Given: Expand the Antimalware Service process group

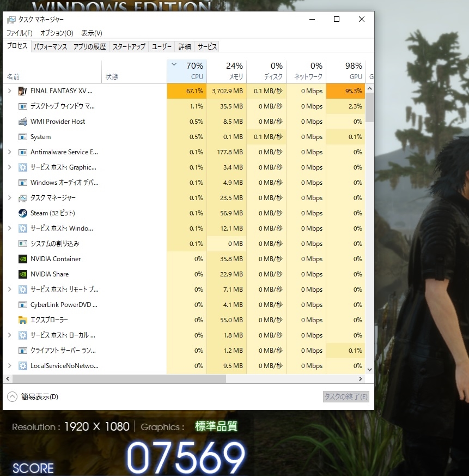Looking at the screenshot, I should pyautogui.click(x=9, y=152).
